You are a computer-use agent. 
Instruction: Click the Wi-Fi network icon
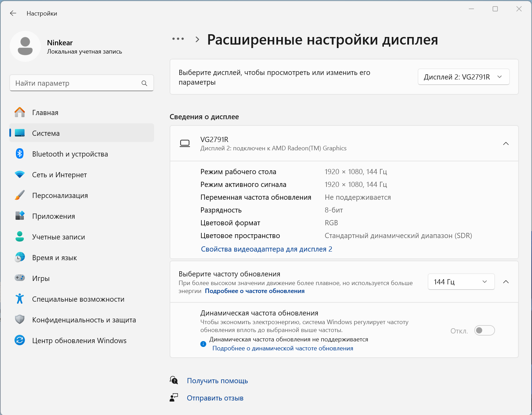(x=20, y=175)
